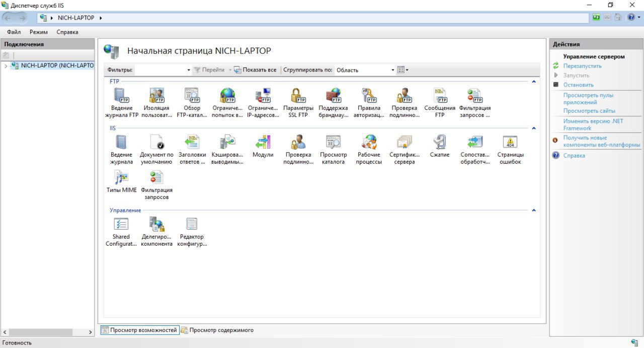644x348 pixels.
Task: Click Перезапустить server action
Action: [x=582, y=66]
